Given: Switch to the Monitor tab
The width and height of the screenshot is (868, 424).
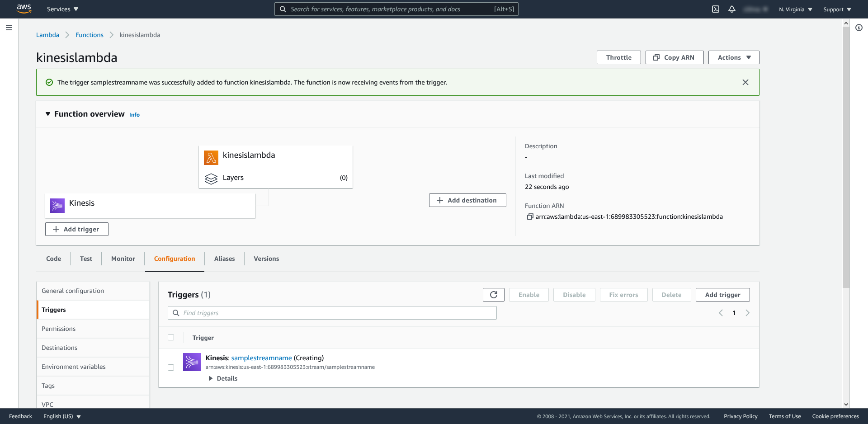Looking at the screenshot, I should (123, 259).
